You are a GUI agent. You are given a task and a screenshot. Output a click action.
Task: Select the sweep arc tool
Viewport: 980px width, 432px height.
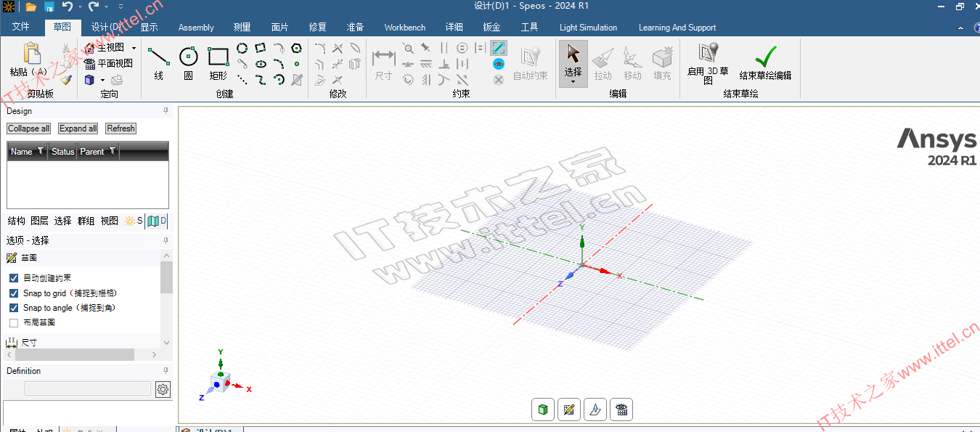point(279,80)
